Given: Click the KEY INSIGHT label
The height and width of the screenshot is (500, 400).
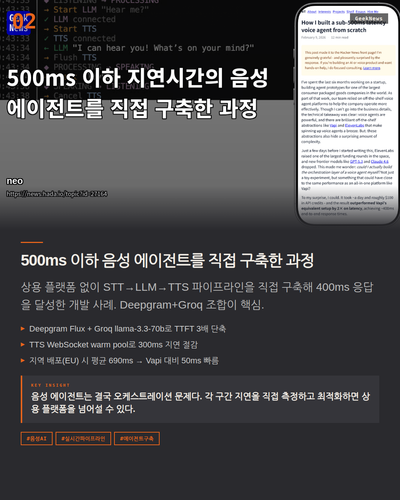Looking at the screenshot, I should pos(50,385).
